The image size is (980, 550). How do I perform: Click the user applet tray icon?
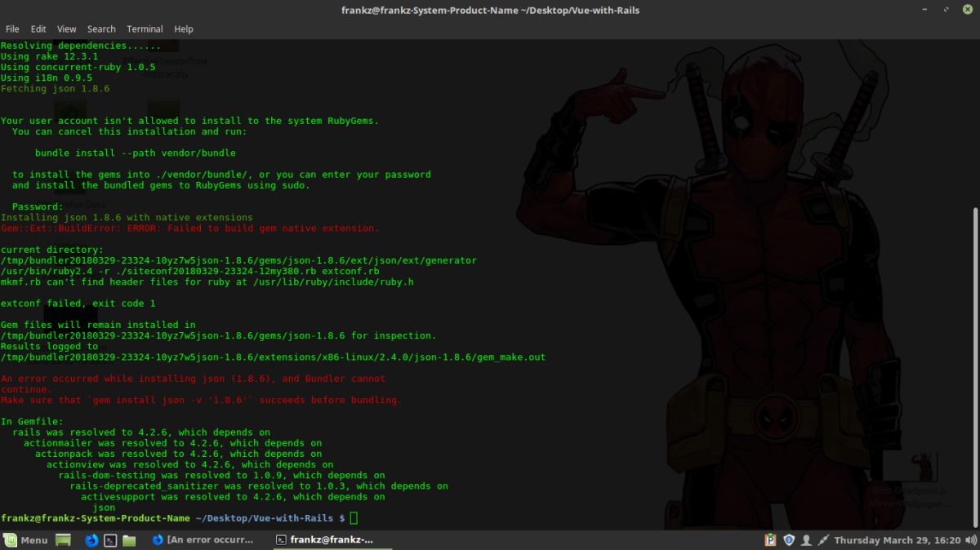(807, 540)
